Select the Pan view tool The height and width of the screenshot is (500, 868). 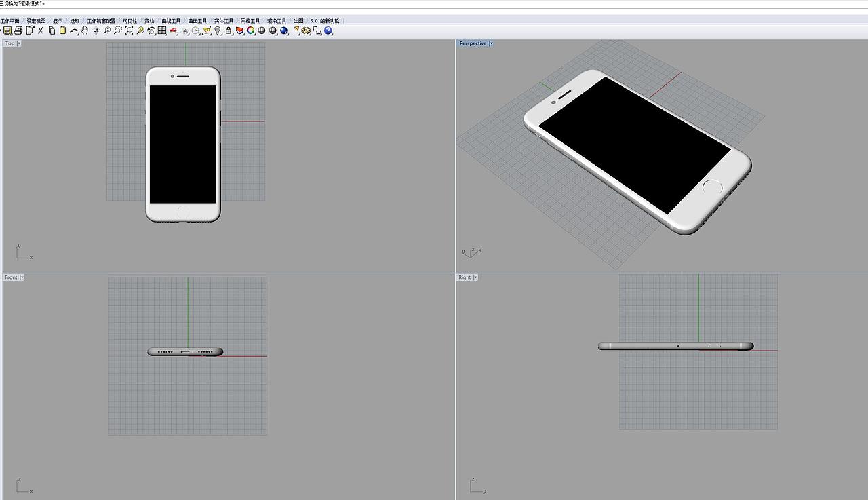coord(85,30)
